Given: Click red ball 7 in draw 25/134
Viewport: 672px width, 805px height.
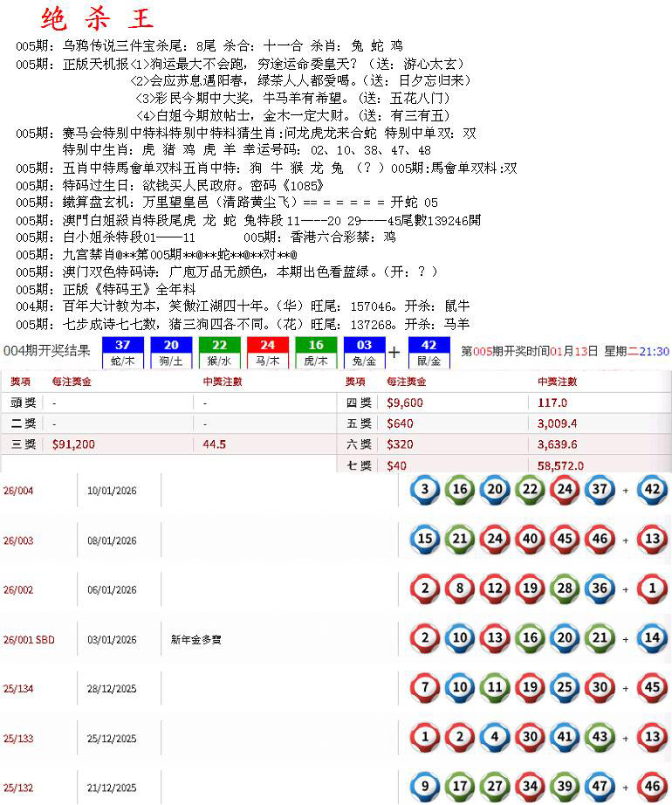Looking at the screenshot, I should coord(425,688).
